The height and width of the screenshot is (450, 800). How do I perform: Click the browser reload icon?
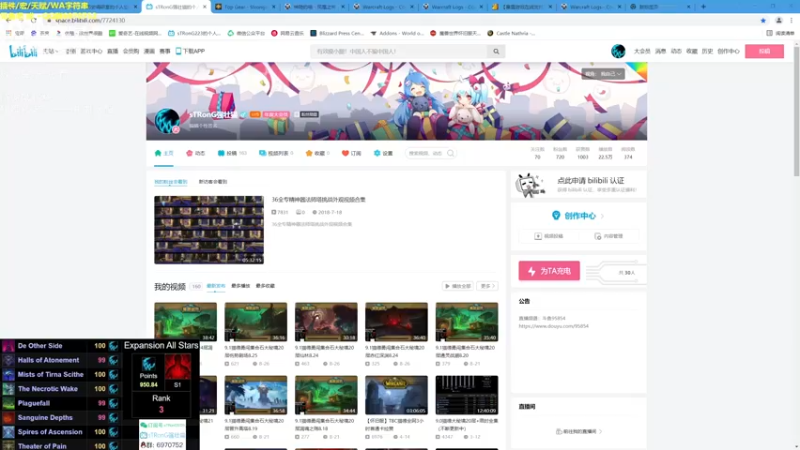pos(34,20)
